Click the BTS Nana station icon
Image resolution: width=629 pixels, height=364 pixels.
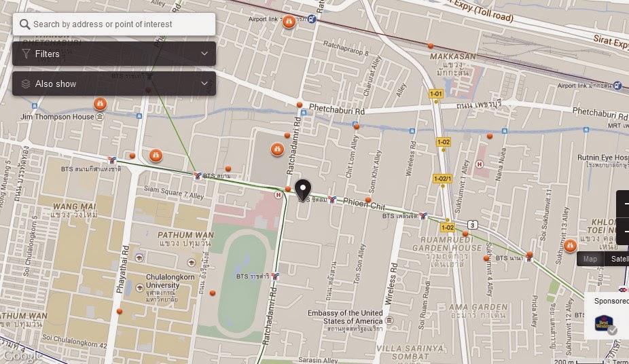pos(529,259)
